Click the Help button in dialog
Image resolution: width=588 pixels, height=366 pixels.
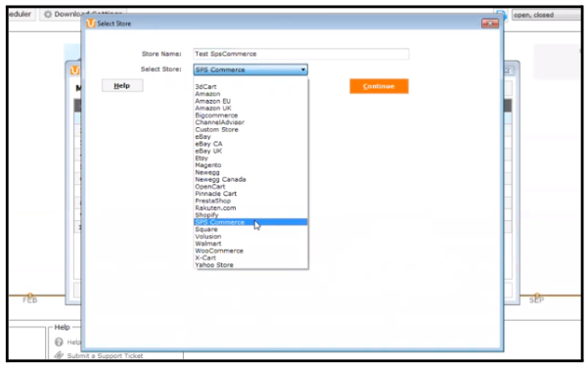[x=122, y=85]
